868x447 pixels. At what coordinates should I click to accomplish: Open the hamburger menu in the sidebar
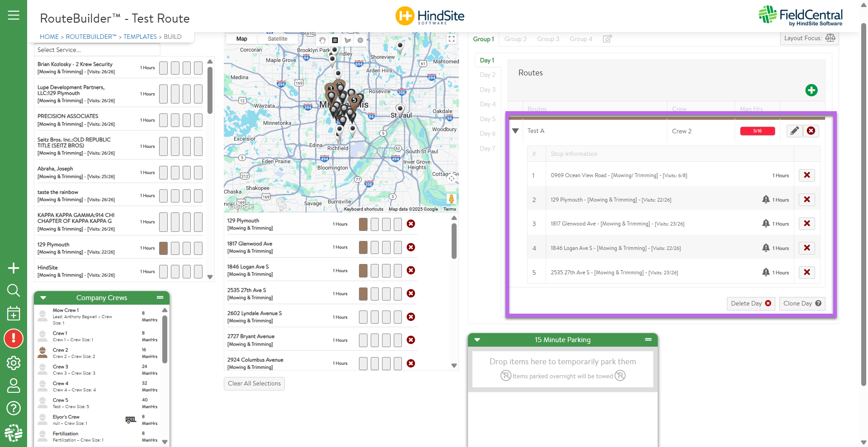coord(14,15)
